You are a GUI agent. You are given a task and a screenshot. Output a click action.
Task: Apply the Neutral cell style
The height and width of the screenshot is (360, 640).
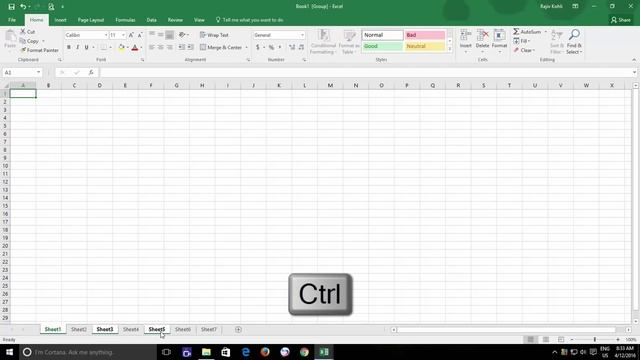tap(425, 46)
